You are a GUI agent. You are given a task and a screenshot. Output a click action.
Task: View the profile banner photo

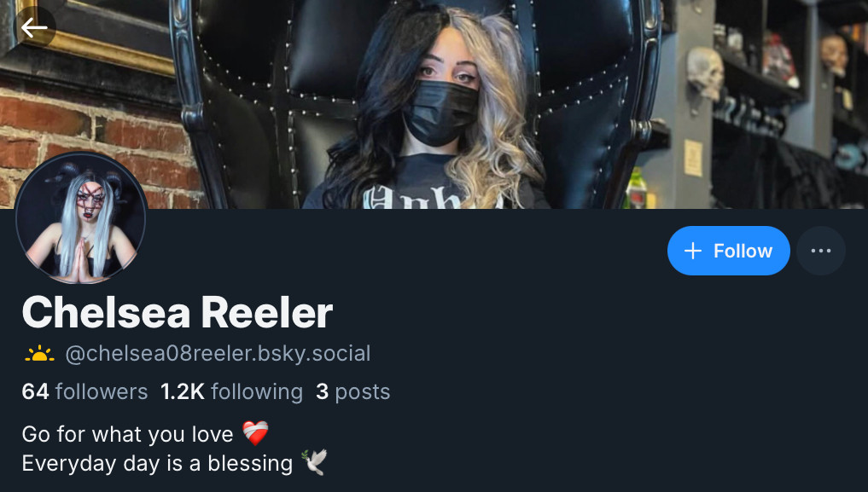point(434,105)
